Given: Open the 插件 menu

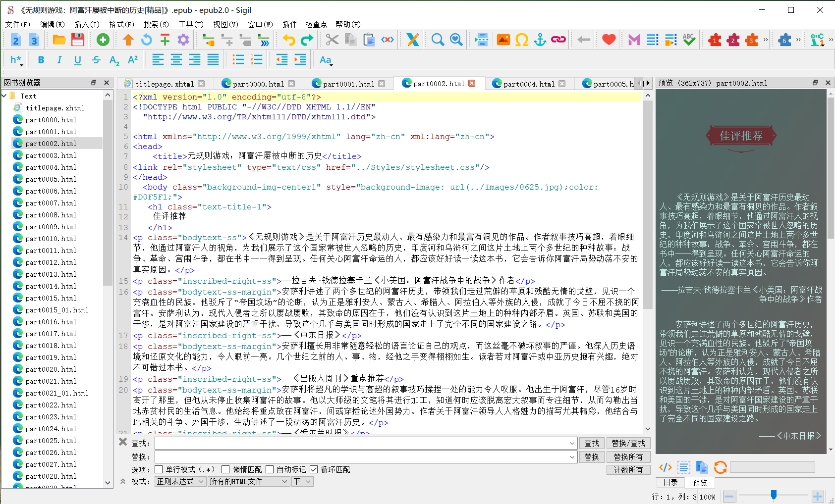Looking at the screenshot, I should pyautogui.click(x=289, y=24).
